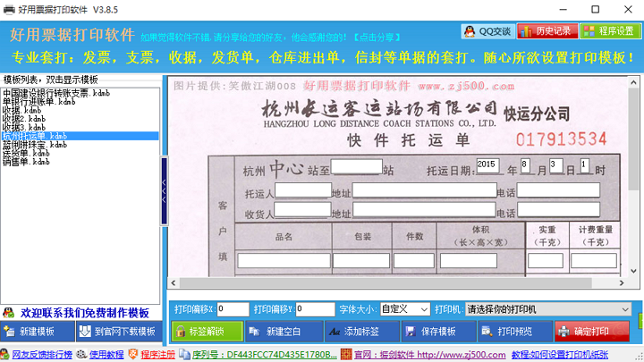
Task: Open 教程:如何设置打印机纸张 link
Action: [560, 355]
